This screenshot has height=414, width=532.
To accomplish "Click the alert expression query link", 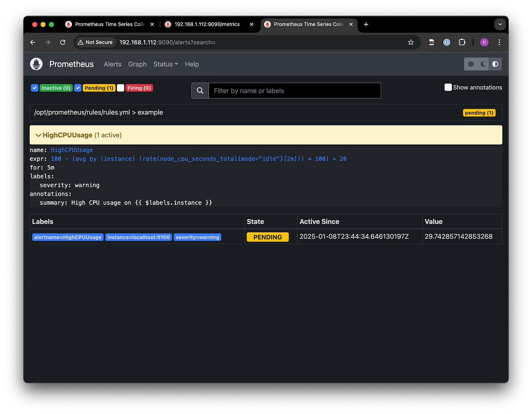I will tap(199, 159).
